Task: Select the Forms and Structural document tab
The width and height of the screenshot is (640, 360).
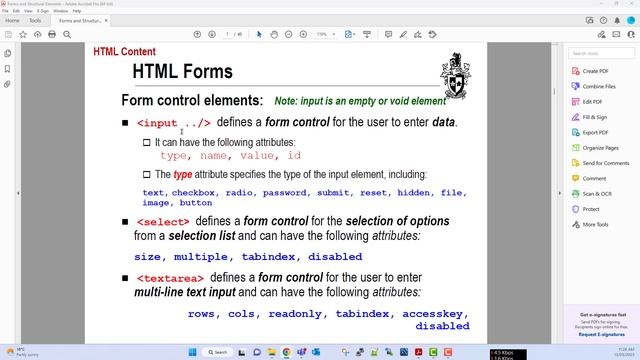Action: (x=80, y=20)
